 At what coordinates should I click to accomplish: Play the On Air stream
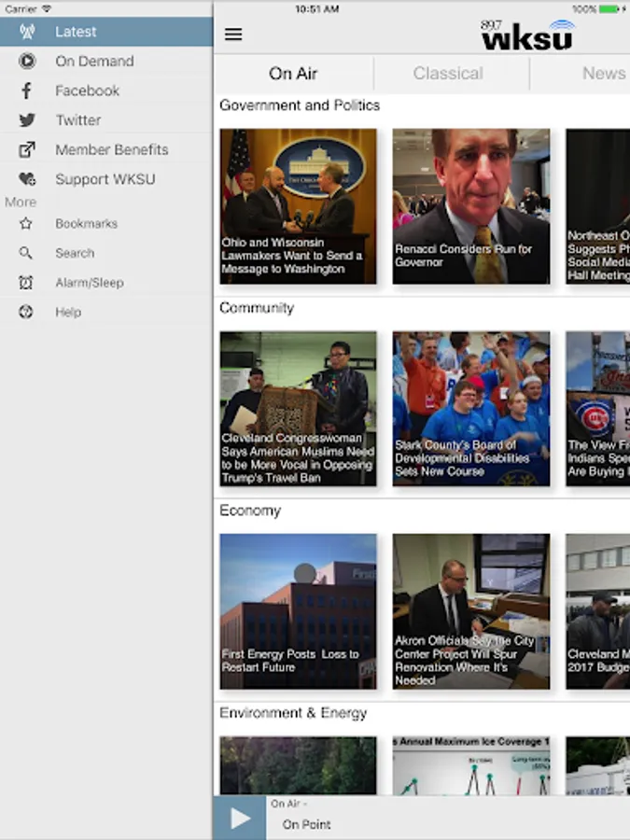pyautogui.click(x=240, y=818)
